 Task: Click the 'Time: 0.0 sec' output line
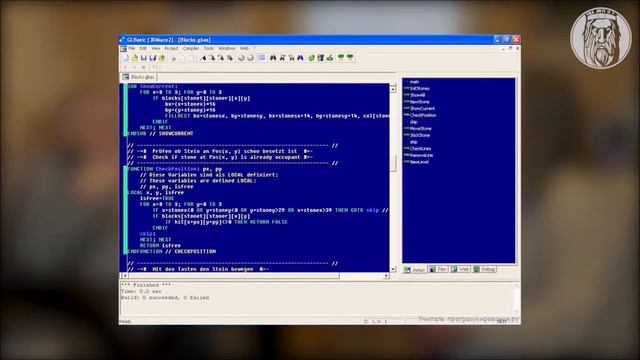pyautogui.click(x=141, y=291)
